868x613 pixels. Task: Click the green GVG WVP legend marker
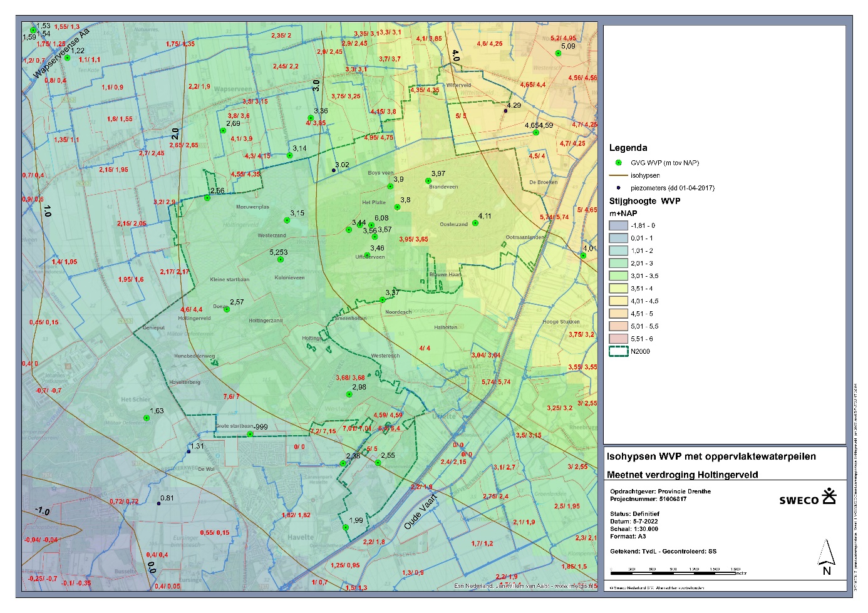coord(618,163)
